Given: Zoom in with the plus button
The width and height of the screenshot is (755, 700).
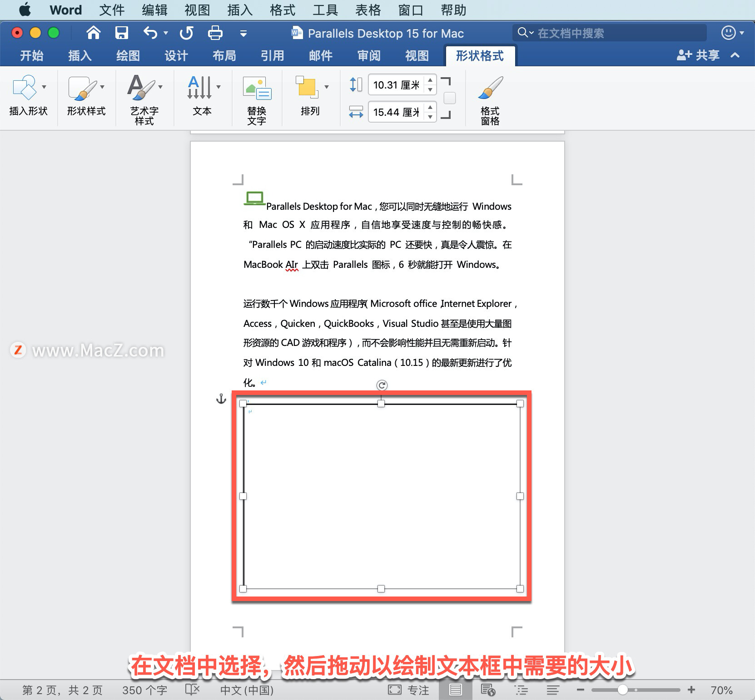Looking at the screenshot, I should point(691,690).
